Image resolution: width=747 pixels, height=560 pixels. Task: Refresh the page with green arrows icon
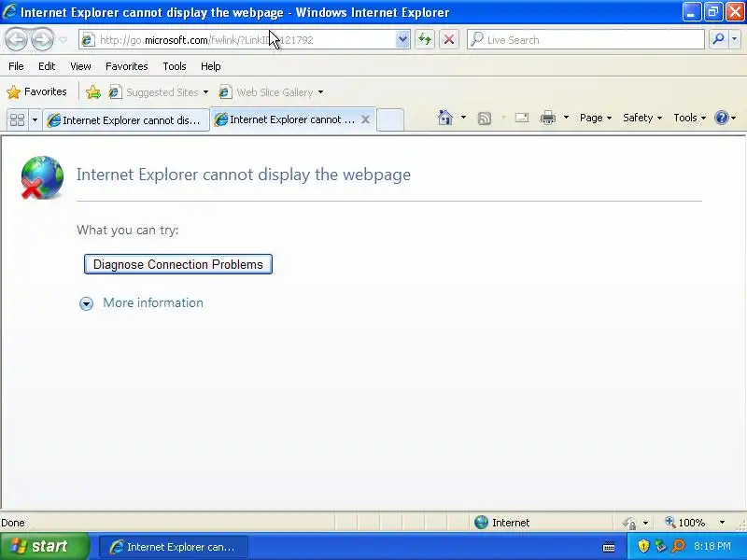click(425, 39)
